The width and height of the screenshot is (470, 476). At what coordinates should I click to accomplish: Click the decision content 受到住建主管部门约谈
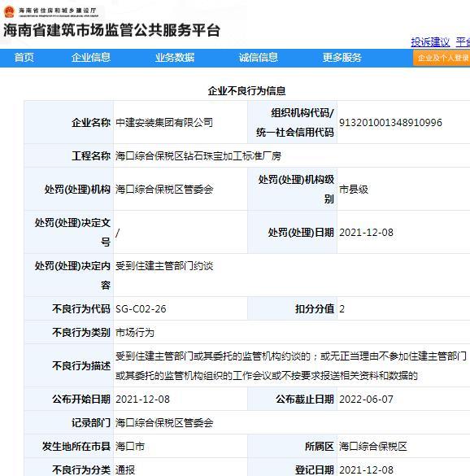tap(164, 266)
